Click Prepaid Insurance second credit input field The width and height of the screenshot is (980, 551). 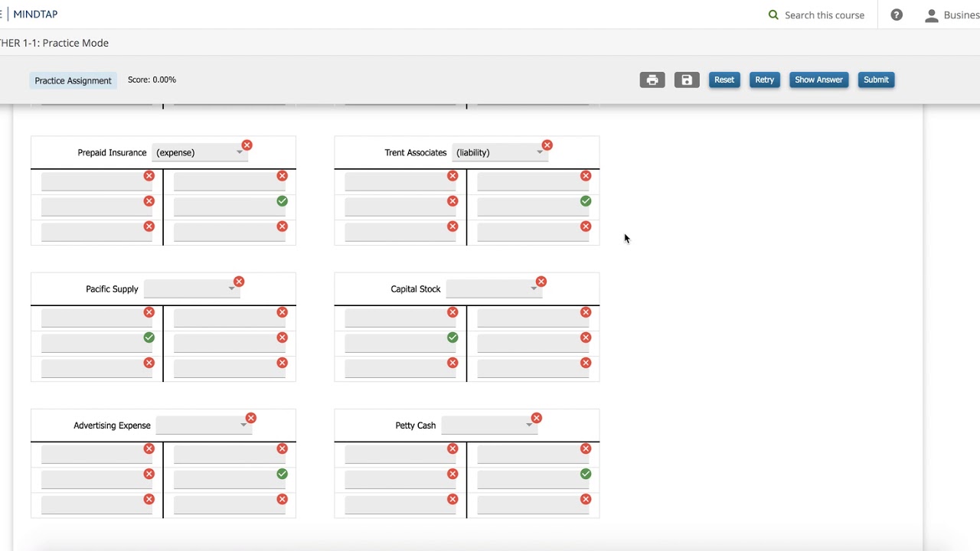230,207
